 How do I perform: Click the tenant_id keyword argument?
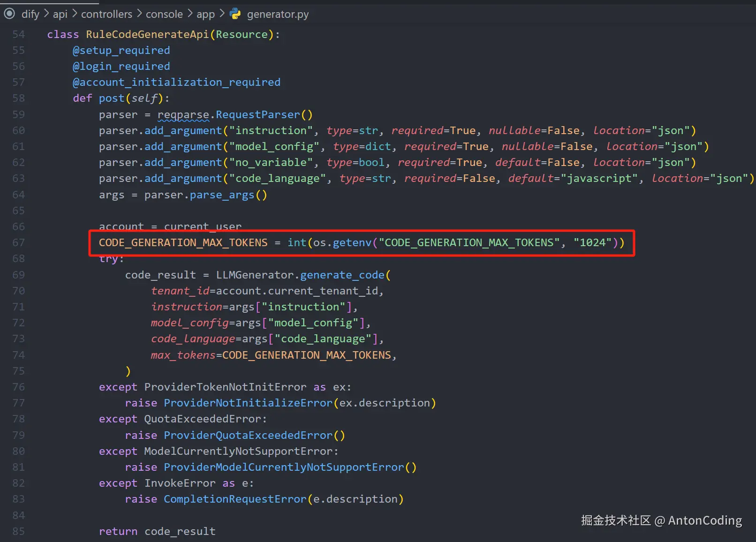point(180,291)
